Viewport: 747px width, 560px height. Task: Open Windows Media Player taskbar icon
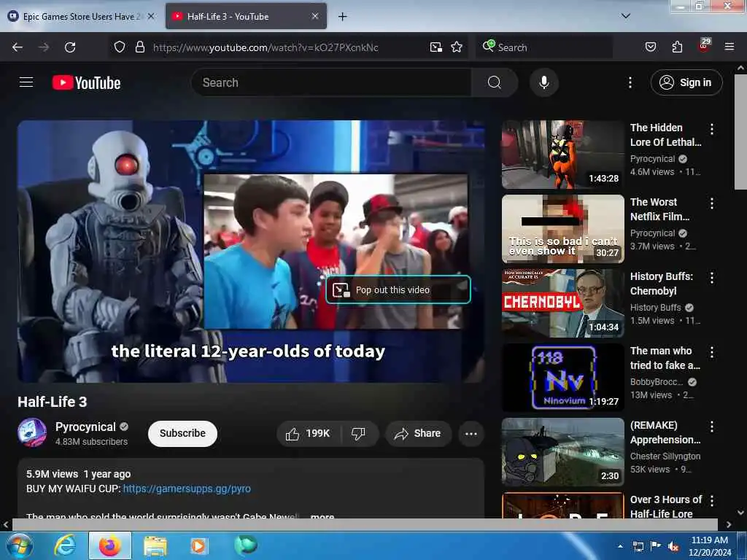pyautogui.click(x=198, y=545)
